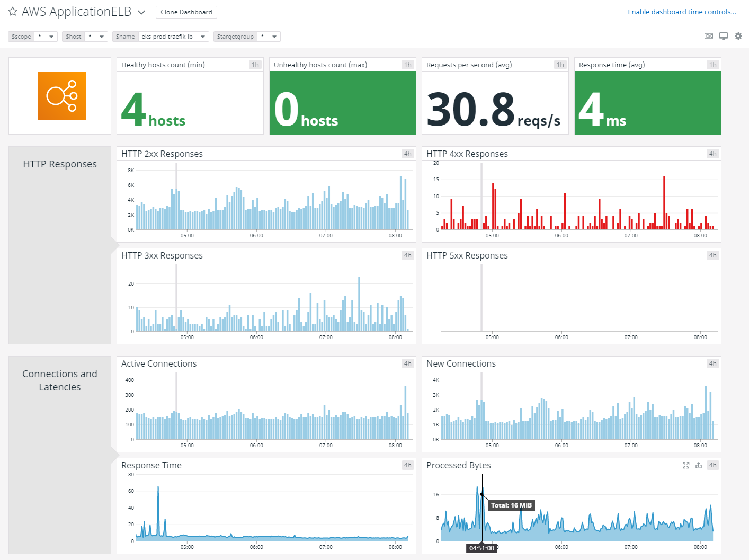Screen dimensions: 749x560
Task: Click the Clone Dashboard button
Action: point(186,12)
